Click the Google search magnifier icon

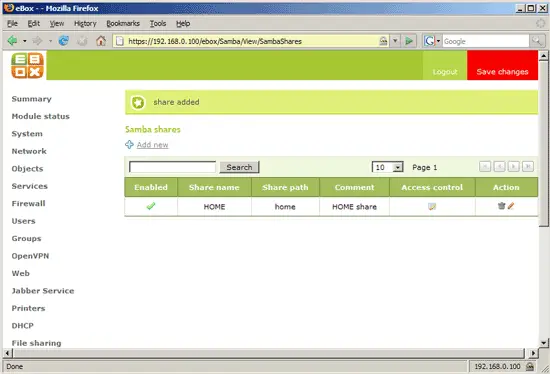coord(537,41)
